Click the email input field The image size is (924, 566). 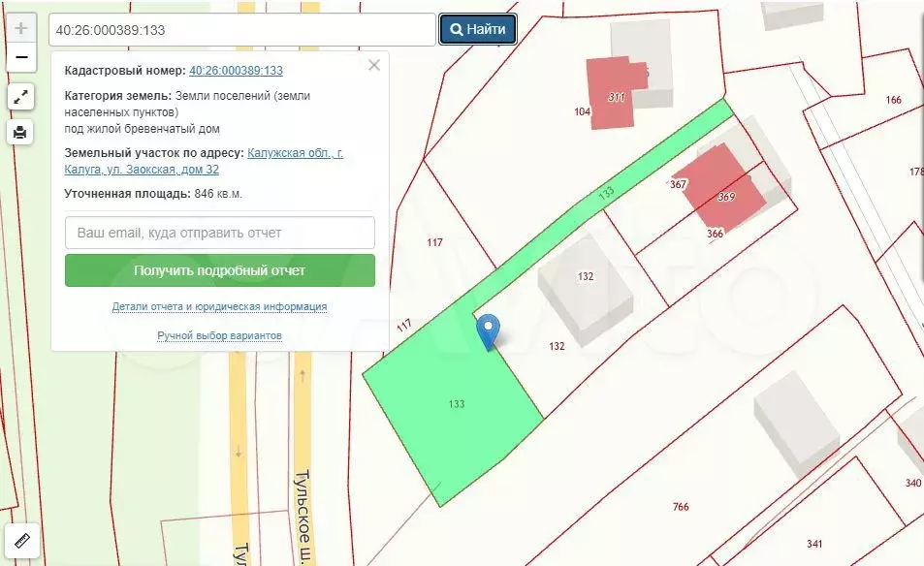220,233
